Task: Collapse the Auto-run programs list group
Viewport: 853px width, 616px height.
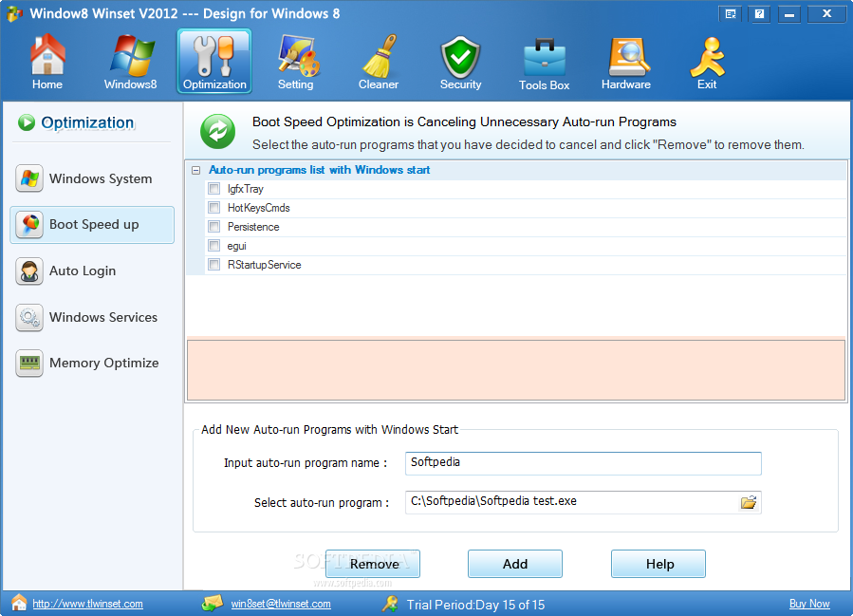Action: point(195,170)
